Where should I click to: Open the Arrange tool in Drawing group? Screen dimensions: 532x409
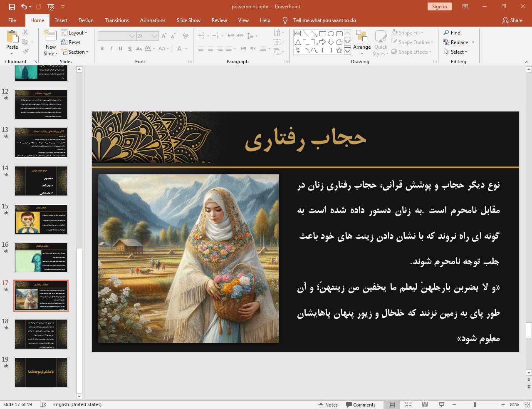pos(361,42)
